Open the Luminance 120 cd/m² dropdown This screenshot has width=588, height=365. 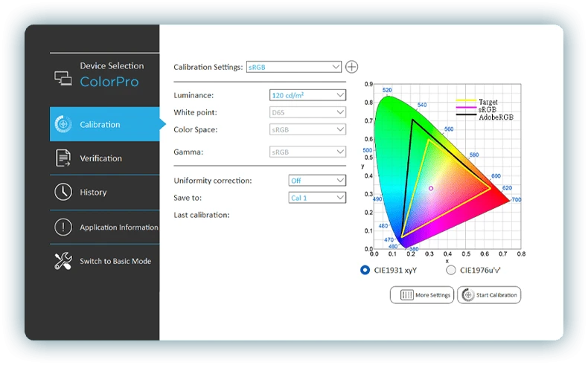point(307,95)
